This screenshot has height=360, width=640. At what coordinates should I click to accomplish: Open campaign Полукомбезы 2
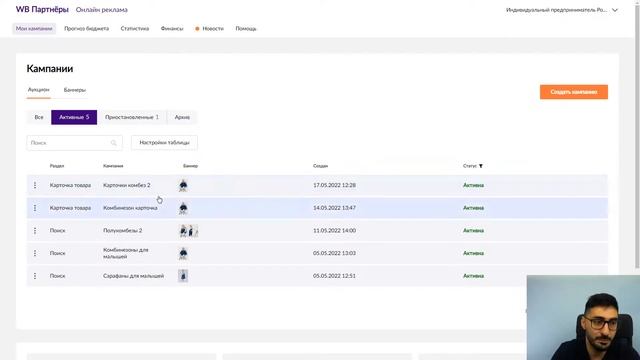(x=122, y=231)
